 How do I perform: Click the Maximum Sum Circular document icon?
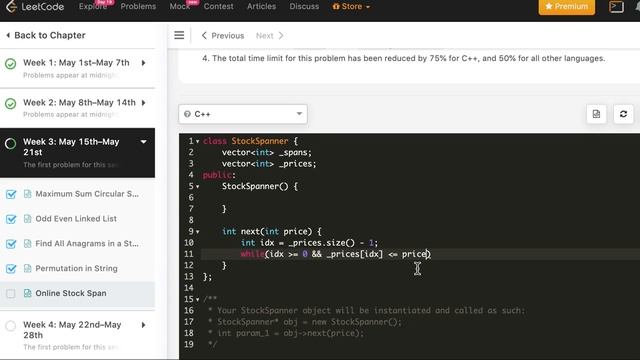coord(27,194)
